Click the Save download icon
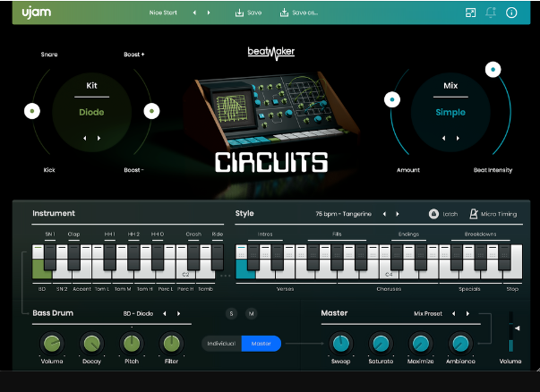 [x=239, y=13]
